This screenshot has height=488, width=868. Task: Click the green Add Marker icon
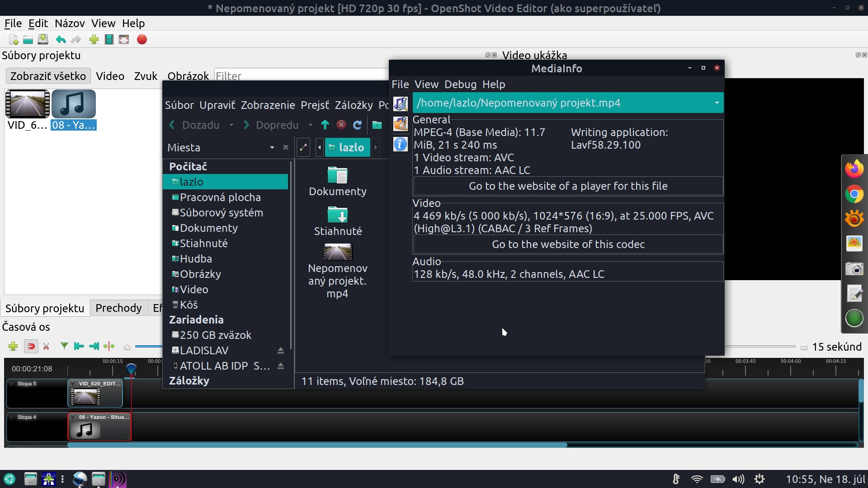tap(64, 347)
